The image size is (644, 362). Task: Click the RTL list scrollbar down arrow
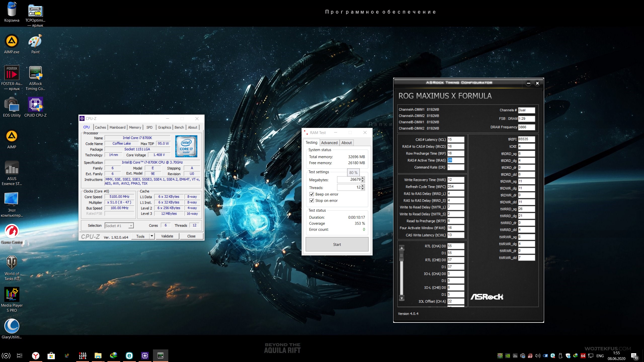(402, 298)
